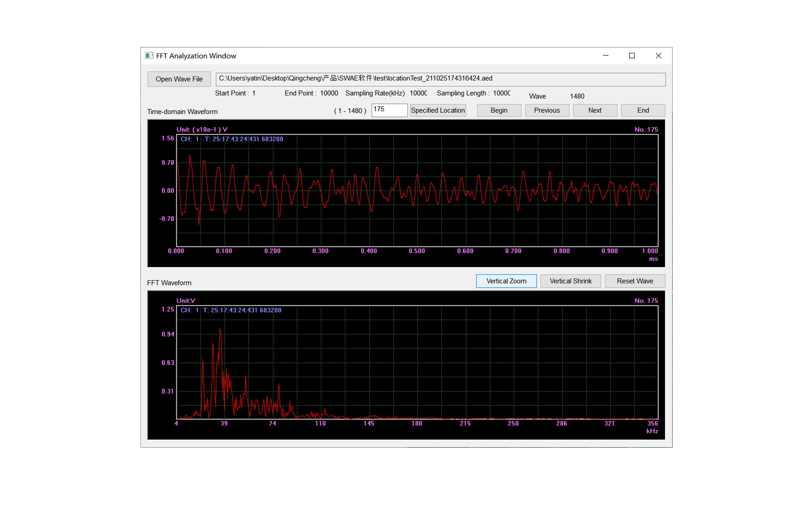
Task: Click the wave number input showing 175
Action: (x=389, y=110)
